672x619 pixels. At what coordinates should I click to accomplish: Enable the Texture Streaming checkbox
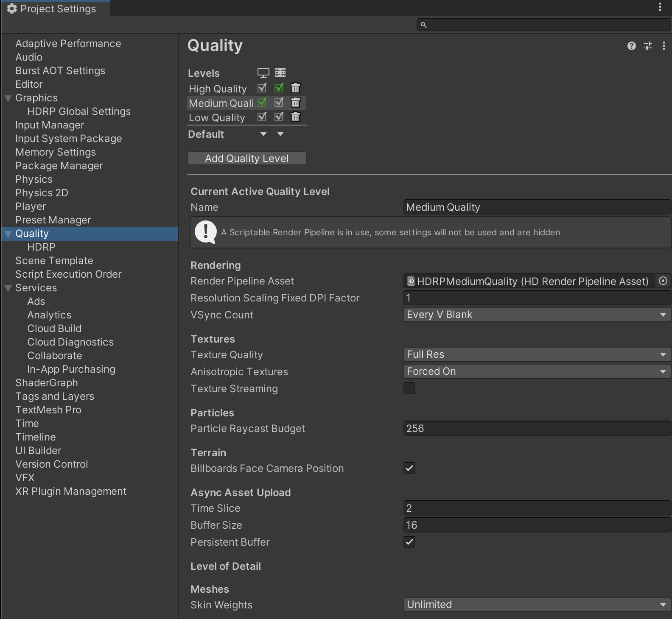409,389
